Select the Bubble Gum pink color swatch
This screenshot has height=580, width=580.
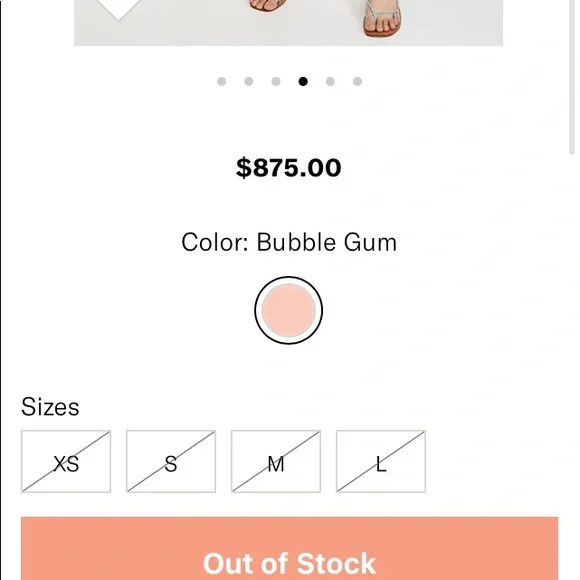pyautogui.click(x=289, y=310)
